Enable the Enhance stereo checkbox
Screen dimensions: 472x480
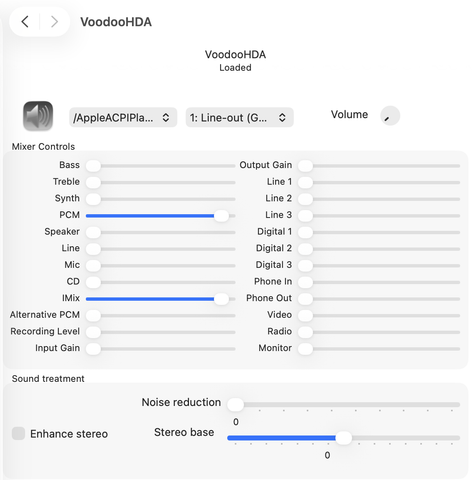(x=18, y=433)
